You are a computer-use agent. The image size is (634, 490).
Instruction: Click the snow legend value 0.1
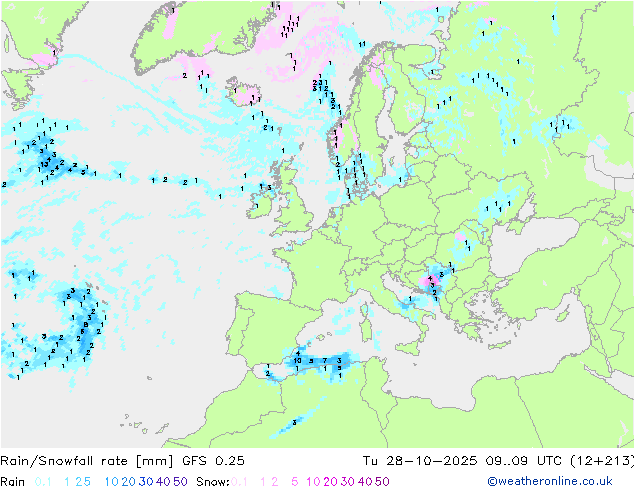[x=239, y=482]
